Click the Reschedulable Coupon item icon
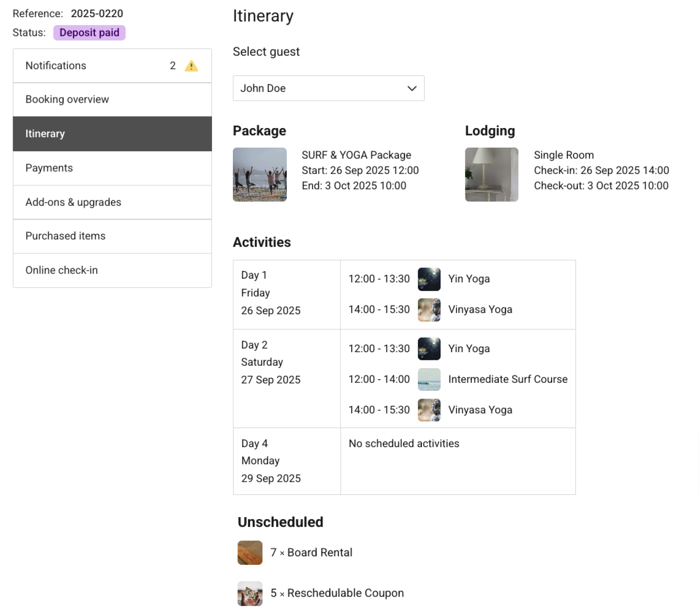Image resolution: width=699 pixels, height=616 pixels. 250,593
